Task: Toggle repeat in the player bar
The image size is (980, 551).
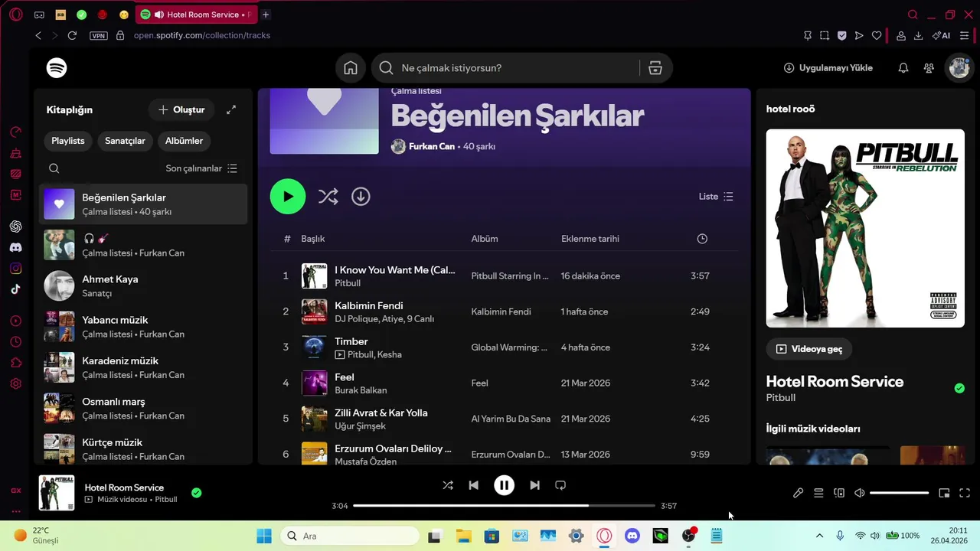Action: [x=560, y=485]
